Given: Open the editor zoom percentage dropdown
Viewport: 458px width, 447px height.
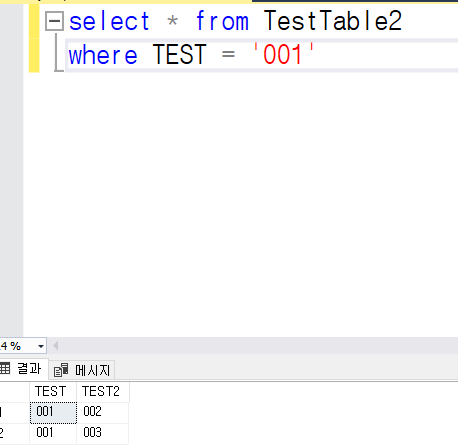Looking at the screenshot, I should [x=41, y=346].
